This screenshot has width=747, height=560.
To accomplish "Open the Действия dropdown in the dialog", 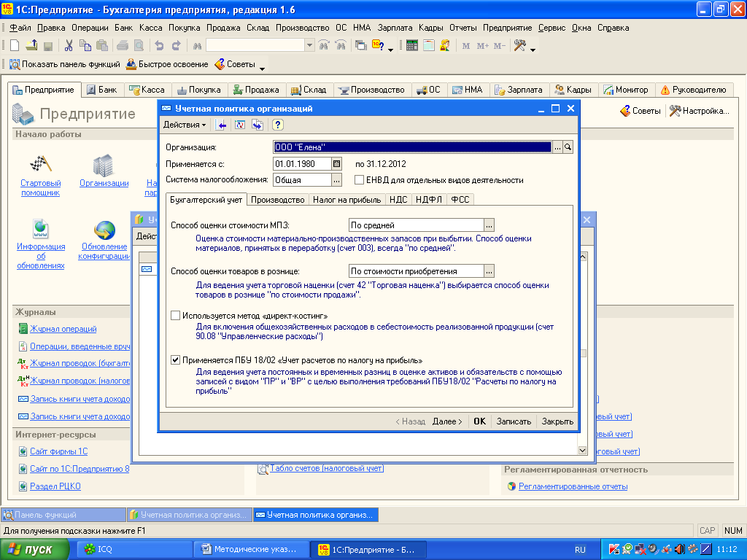I will (x=185, y=125).
